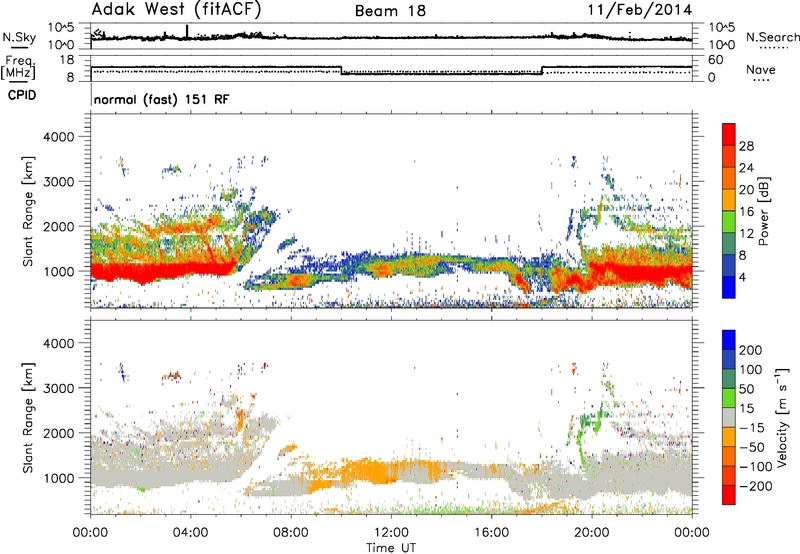Click the 'N.Search' legend label

[x=772, y=37]
